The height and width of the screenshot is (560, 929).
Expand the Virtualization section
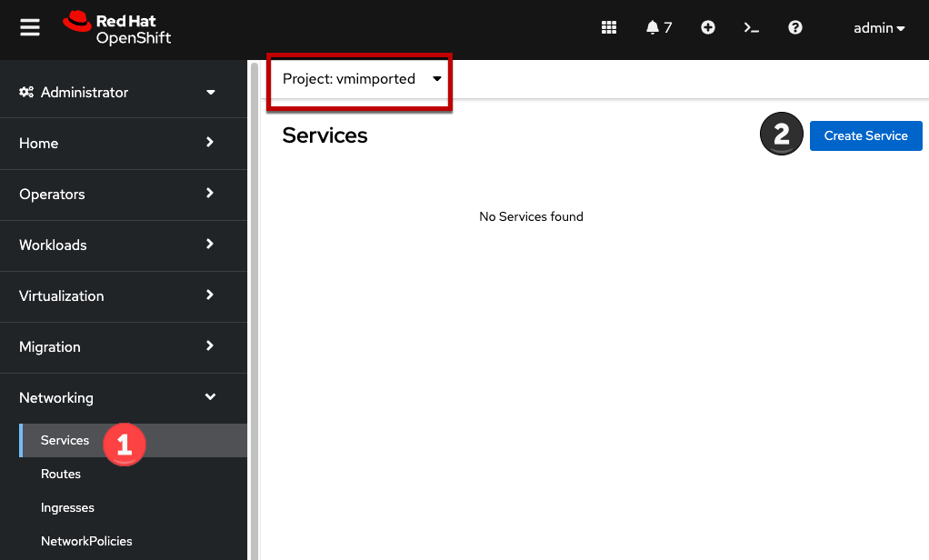pos(118,296)
